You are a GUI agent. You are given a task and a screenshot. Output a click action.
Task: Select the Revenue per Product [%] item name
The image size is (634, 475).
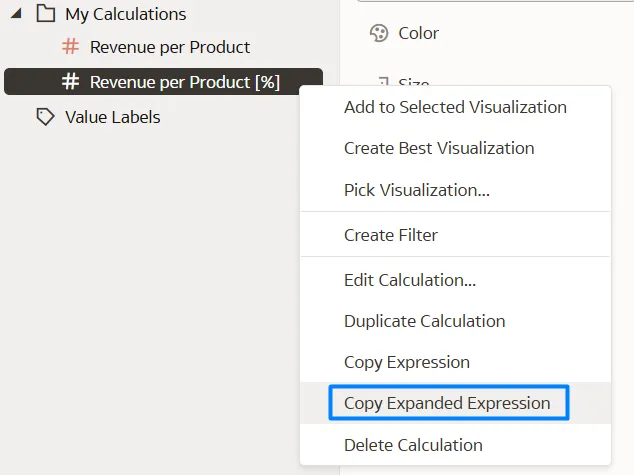coord(185,82)
